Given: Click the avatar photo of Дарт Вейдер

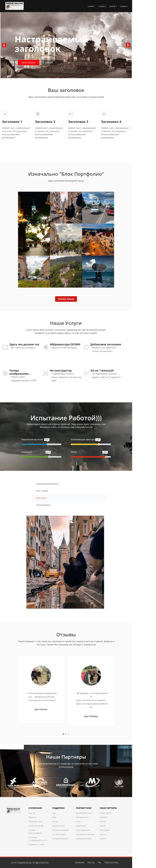Looking at the screenshot, I should (x=91, y=675).
